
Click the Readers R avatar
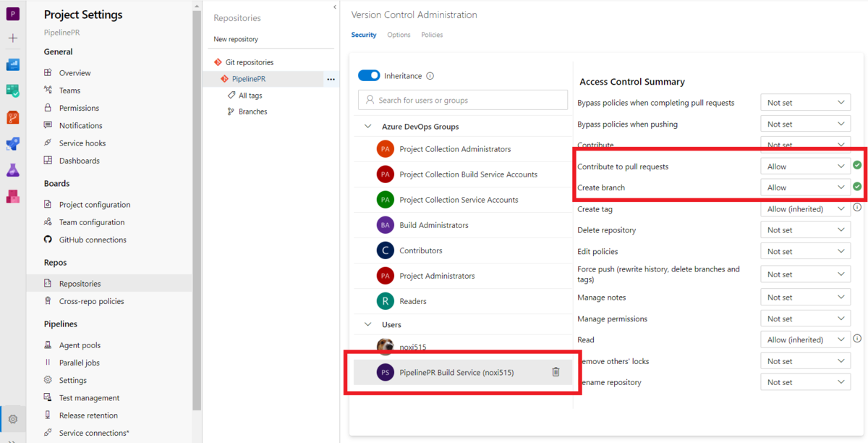(386, 301)
